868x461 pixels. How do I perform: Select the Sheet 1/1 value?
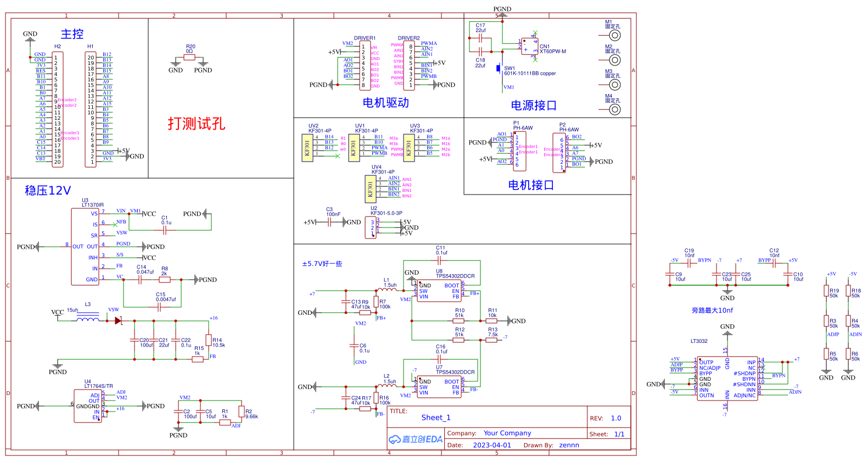[x=619, y=434]
